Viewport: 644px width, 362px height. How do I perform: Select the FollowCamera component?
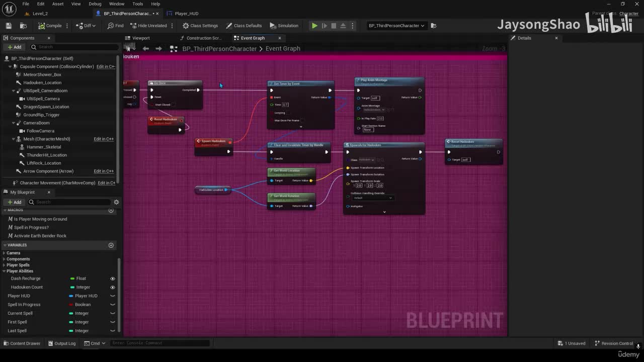tap(40, 131)
